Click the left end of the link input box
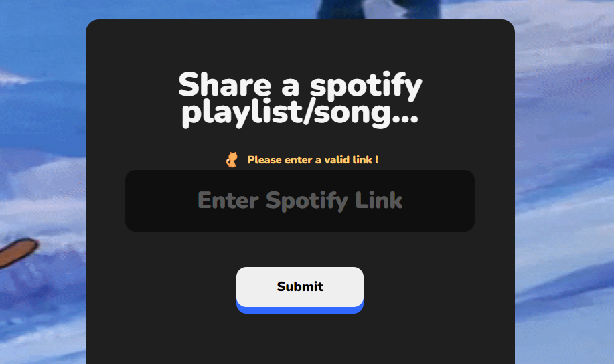Viewport: 614px width, 364px height. pyautogui.click(x=137, y=200)
